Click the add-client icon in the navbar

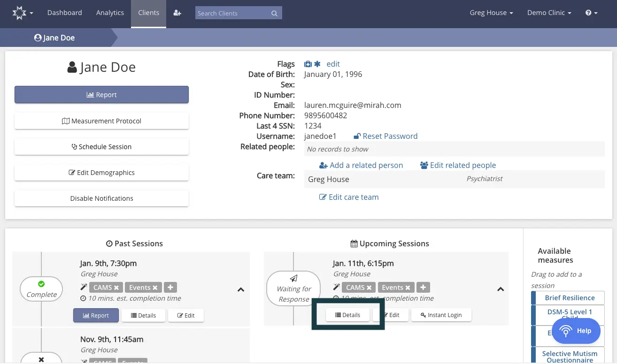177,13
